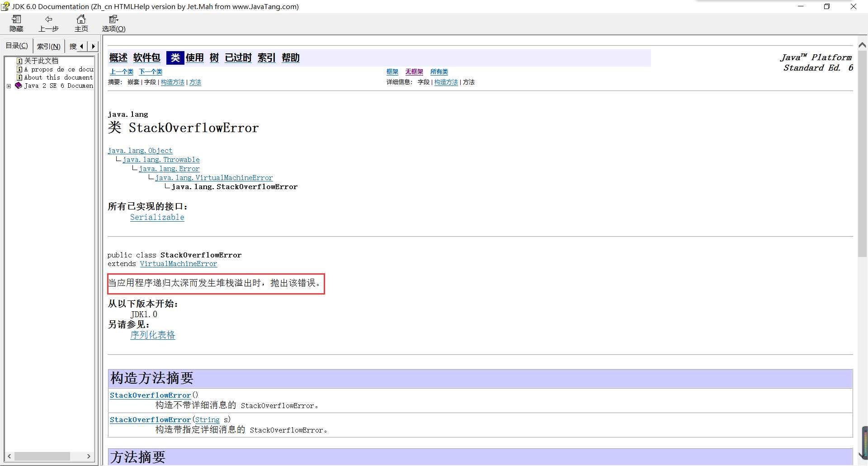The width and height of the screenshot is (868, 466).
Task: Click the description sentence 当应用程序递归太深
Action: click(x=215, y=283)
